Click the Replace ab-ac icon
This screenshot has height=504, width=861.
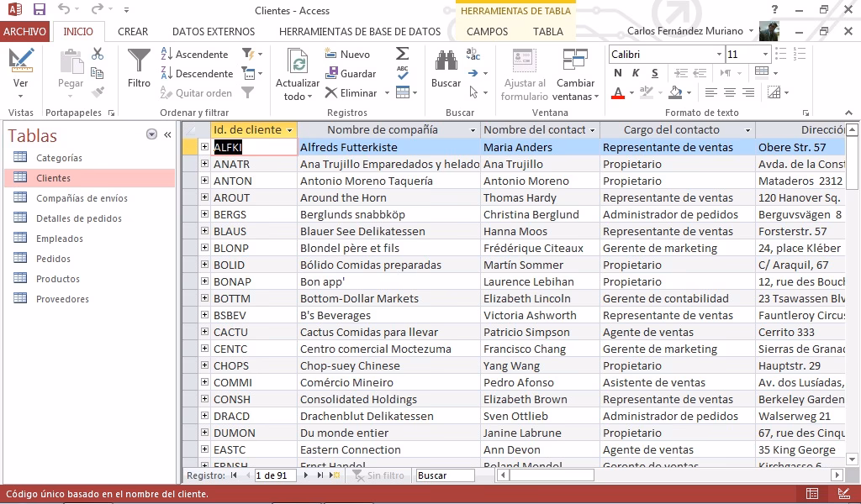[473, 54]
